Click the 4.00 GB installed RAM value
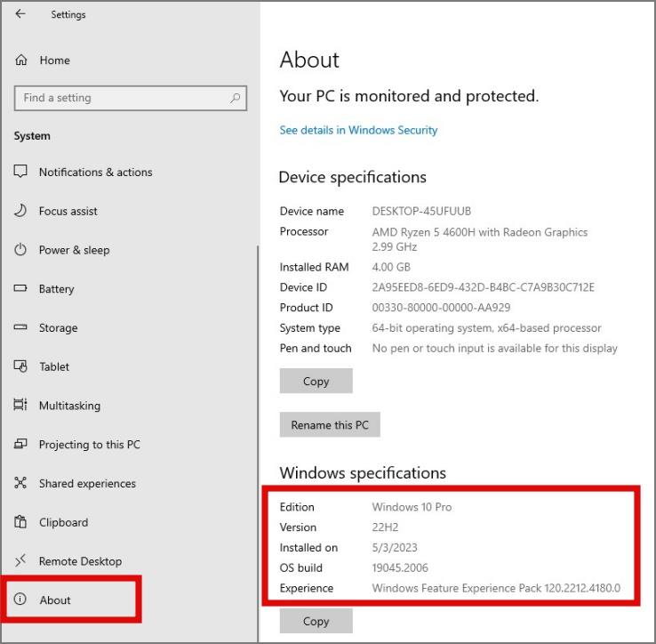 [x=391, y=267]
